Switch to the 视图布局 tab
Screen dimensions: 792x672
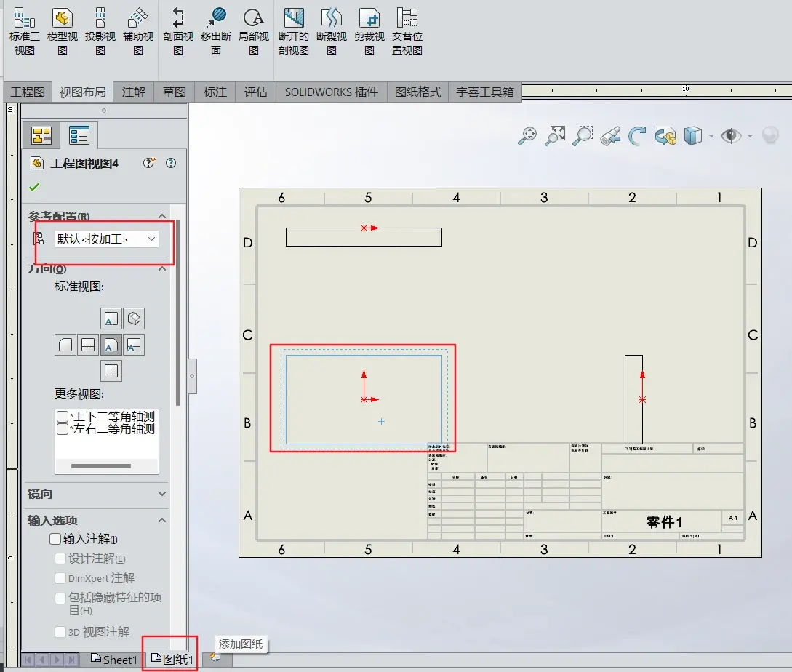point(82,92)
